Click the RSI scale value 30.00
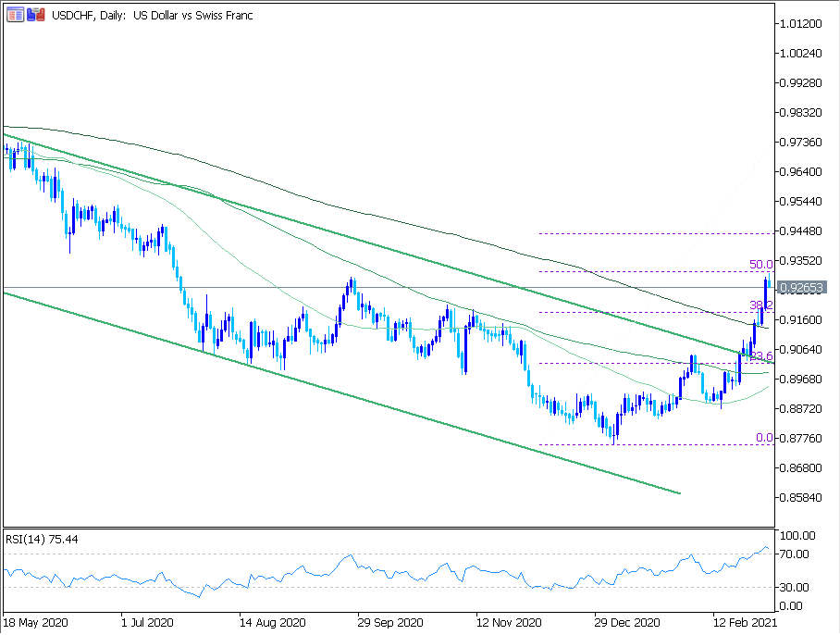This screenshot has width=840, height=635. 795,587
